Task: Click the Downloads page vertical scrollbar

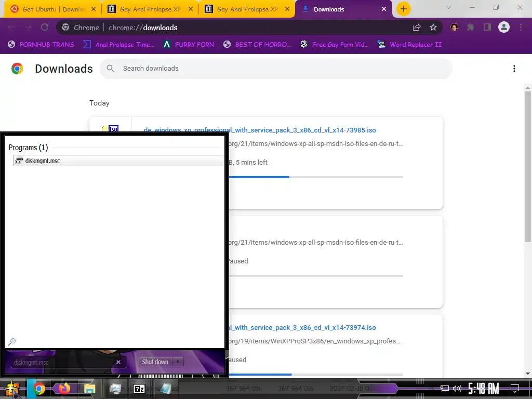Action: tap(528, 166)
